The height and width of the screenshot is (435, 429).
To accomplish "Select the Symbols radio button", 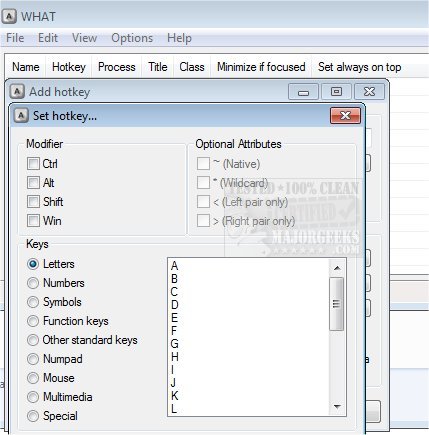I will 33,302.
